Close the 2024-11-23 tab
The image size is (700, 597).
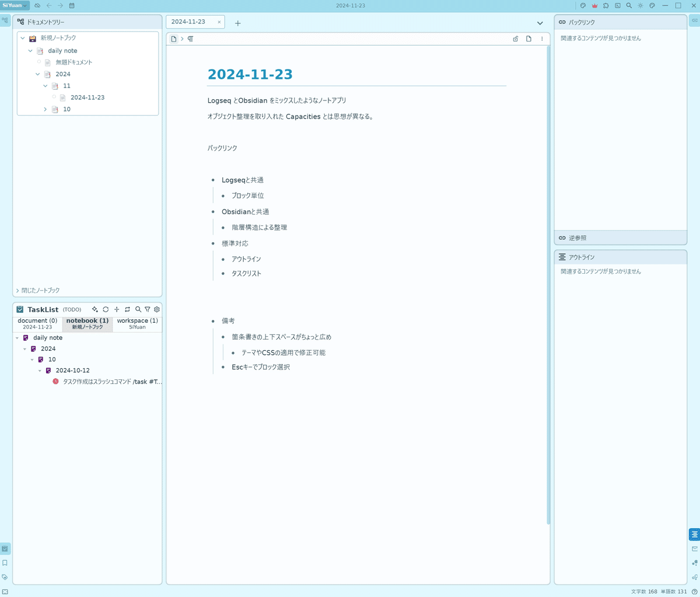219,22
